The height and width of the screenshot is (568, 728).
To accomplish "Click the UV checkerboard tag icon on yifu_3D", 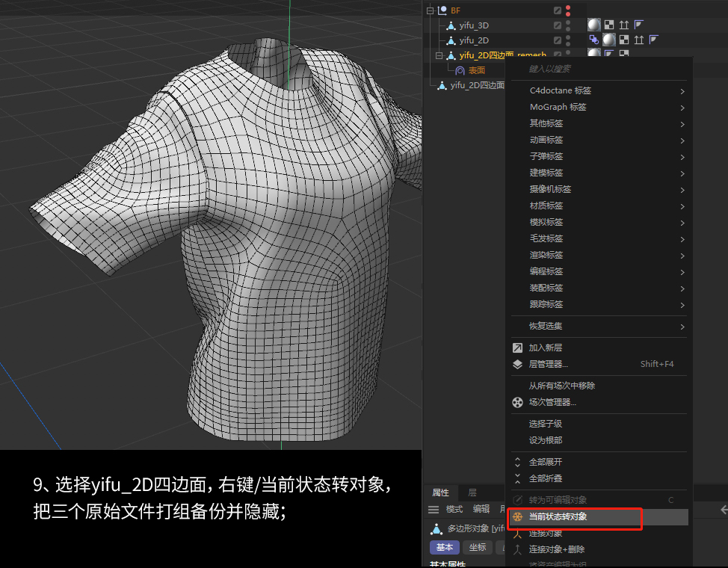I will tap(608, 24).
